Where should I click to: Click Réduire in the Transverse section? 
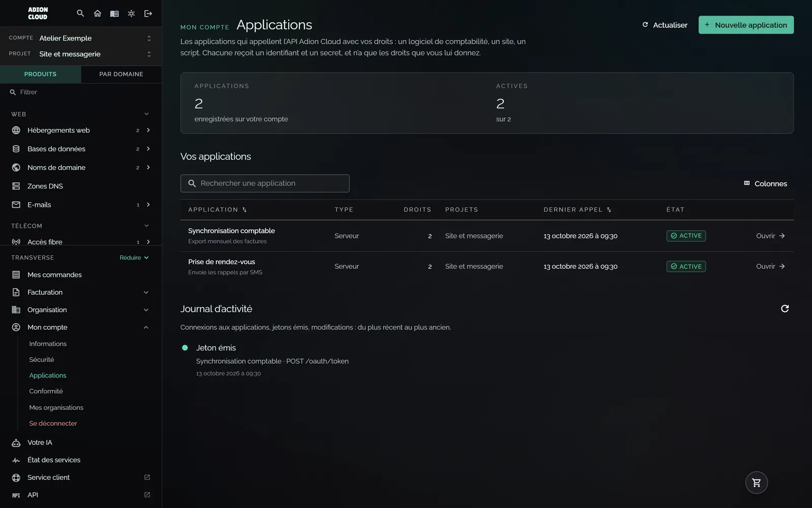point(134,258)
